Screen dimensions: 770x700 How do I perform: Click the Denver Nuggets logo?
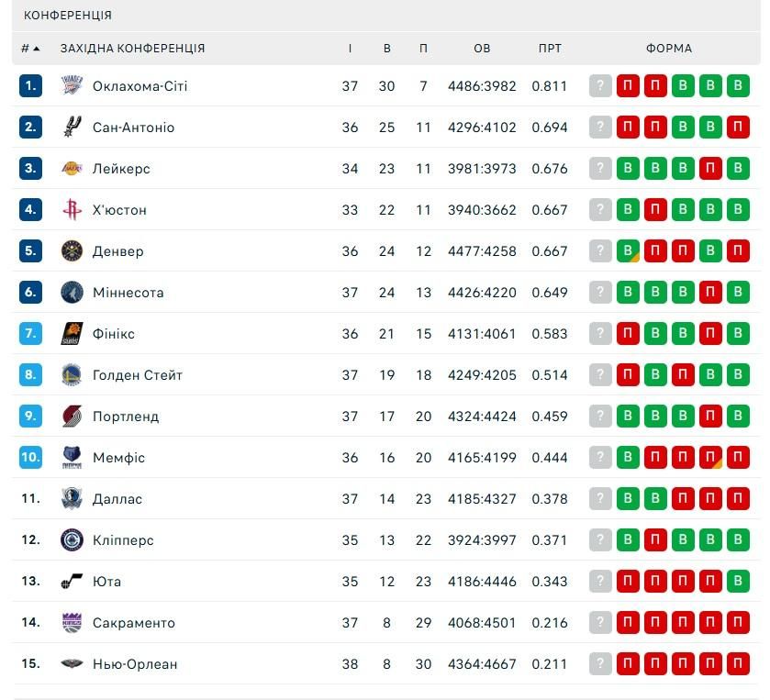tap(73, 251)
